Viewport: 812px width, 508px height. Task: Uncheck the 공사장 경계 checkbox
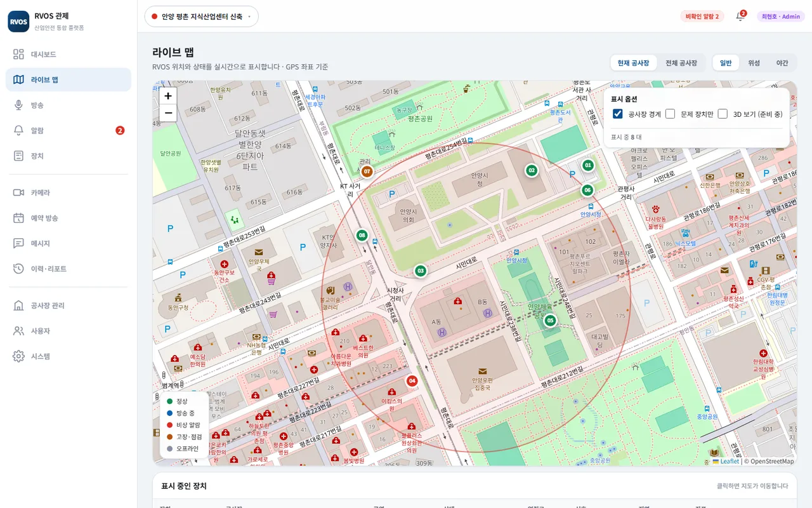[x=617, y=114]
